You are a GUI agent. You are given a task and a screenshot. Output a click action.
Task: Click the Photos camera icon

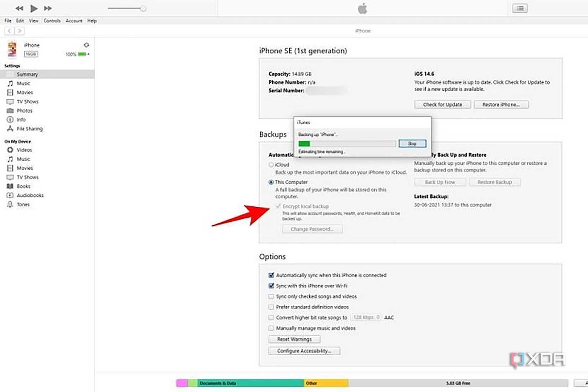pos(10,111)
